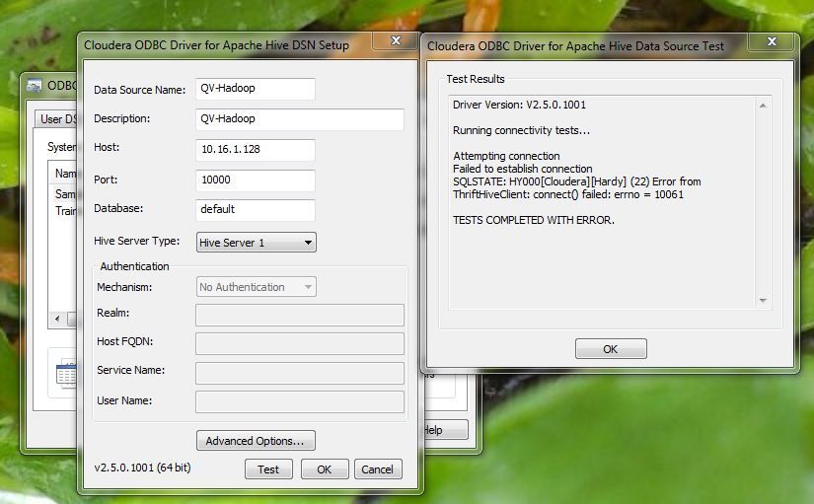This screenshot has height=504, width=814.
Task: Open Advanced Options dialog
Action: click(x=256, y=441)
